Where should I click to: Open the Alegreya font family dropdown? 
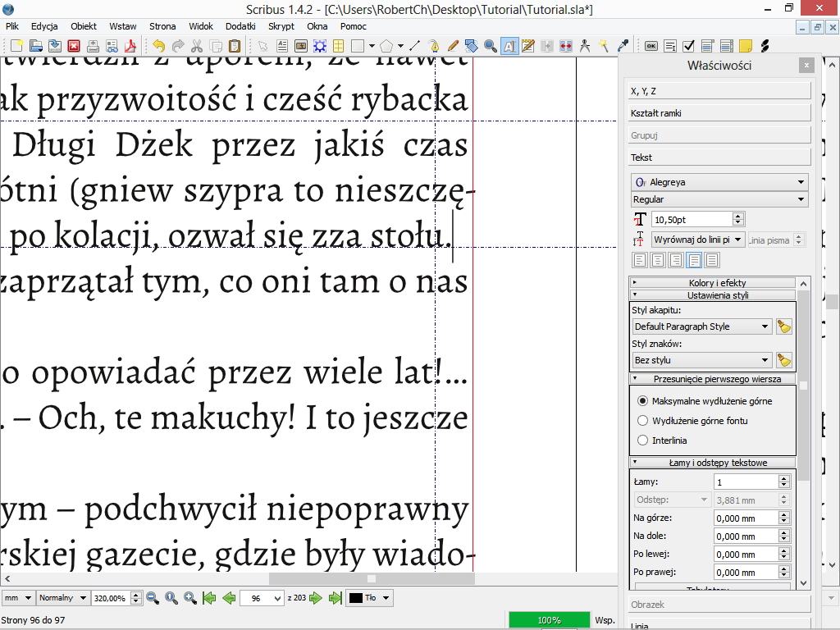pyautogui.click(x=719, y=182)
